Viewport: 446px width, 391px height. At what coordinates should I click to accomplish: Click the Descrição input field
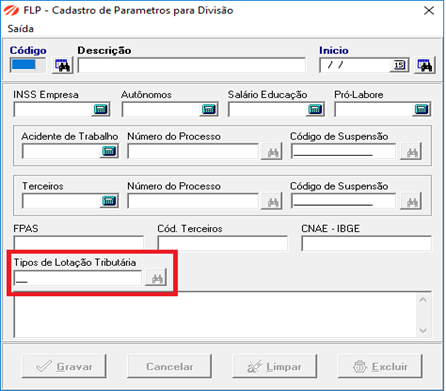(x=192, y=65)
